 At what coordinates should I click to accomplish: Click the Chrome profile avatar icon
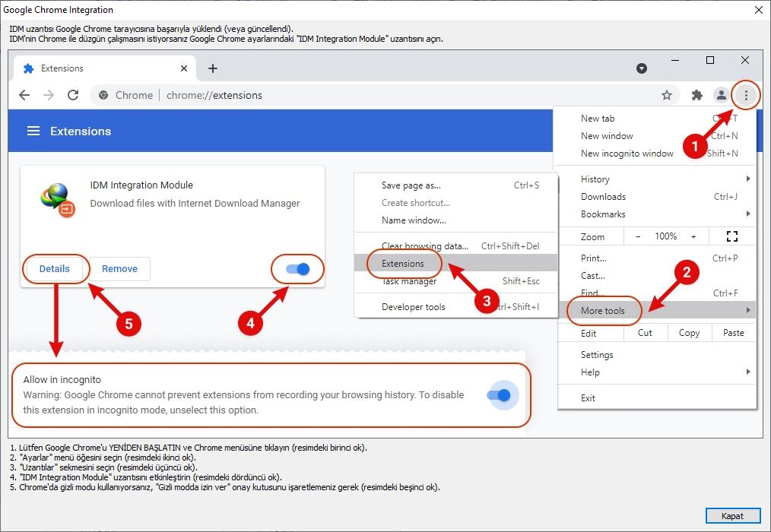[x=722, y=96]
